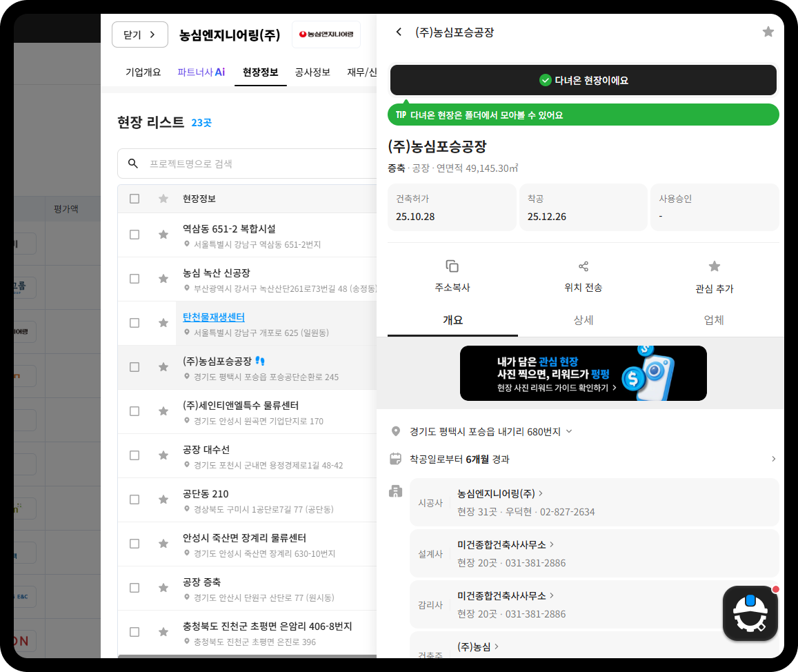Click the 착공 25.12.26 date card
The height and width of the screenshot is (672, 798).
coord(583,207)
